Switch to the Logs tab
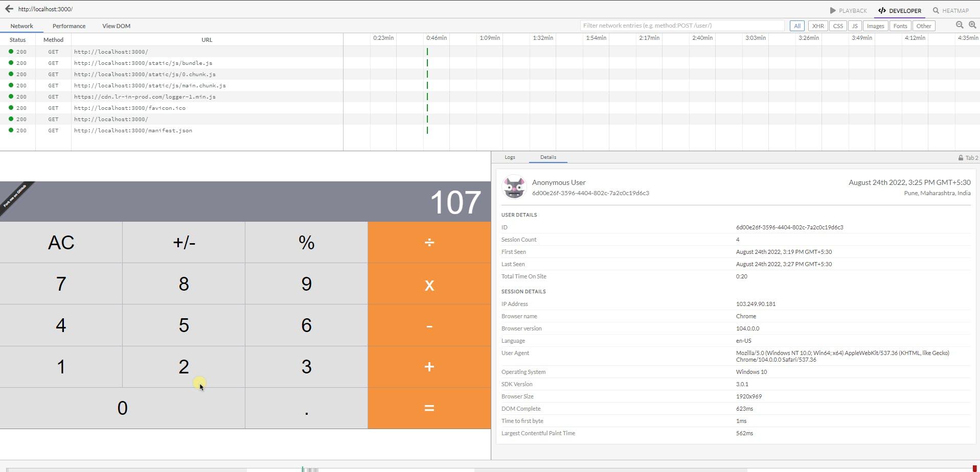The width and height of the screenshot is (980, 472). (510, 157)
